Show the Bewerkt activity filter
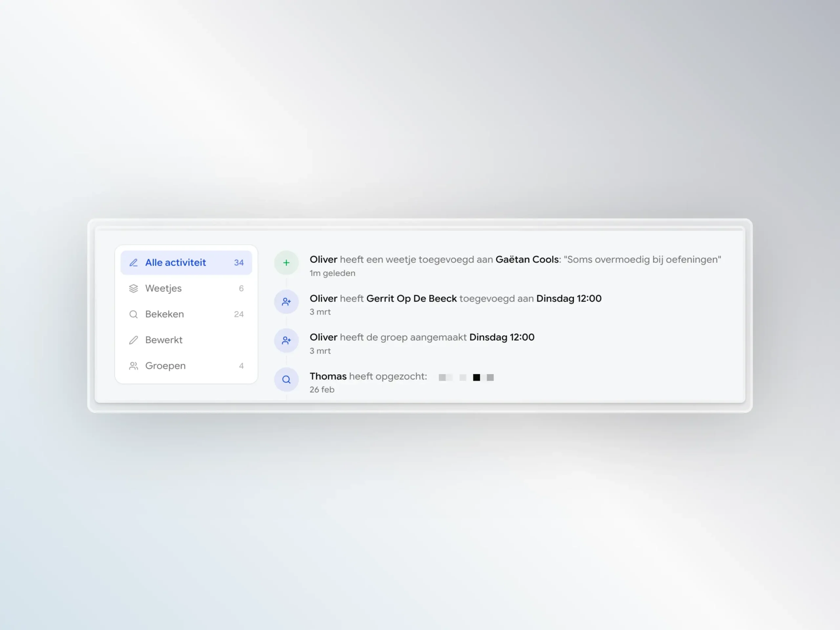Screen dimensions: 840x630 pos(186,340)
